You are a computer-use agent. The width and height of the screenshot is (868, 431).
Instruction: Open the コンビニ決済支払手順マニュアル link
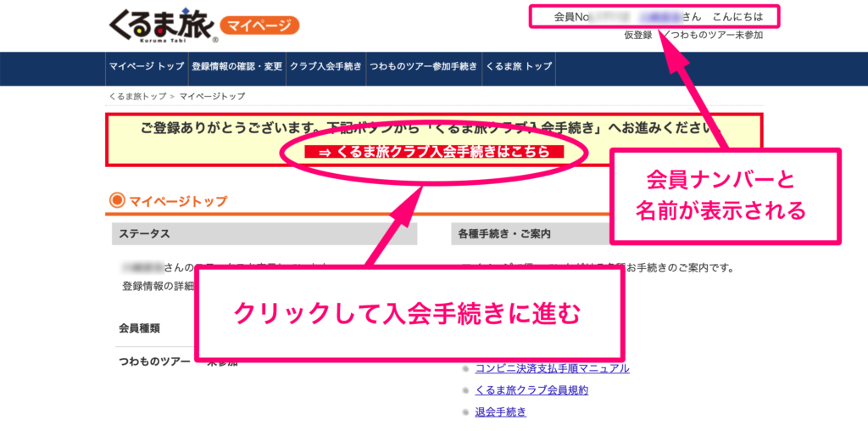552,368
